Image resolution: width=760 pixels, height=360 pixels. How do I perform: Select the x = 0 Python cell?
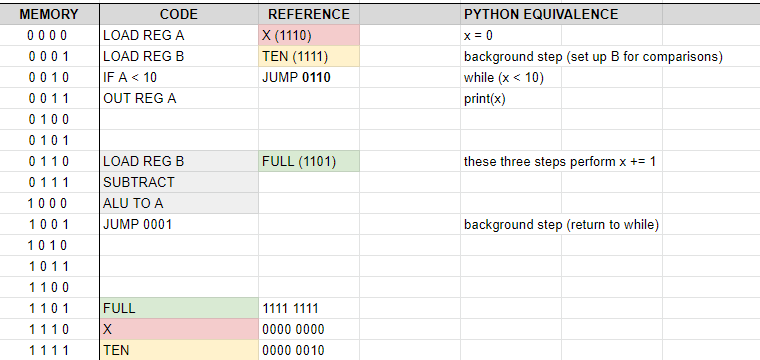click(x=511, y=35)
